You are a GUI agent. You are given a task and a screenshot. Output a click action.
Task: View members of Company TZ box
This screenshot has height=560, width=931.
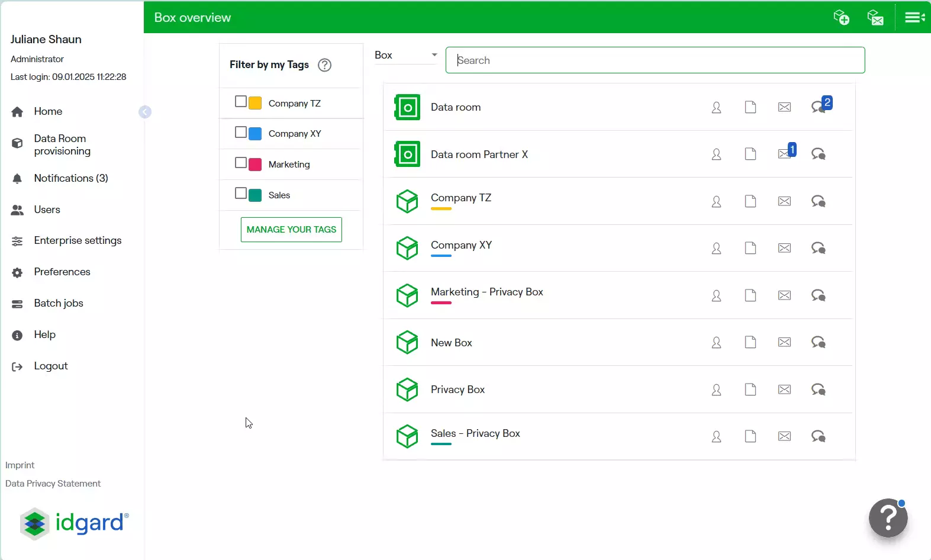(716, 201)
